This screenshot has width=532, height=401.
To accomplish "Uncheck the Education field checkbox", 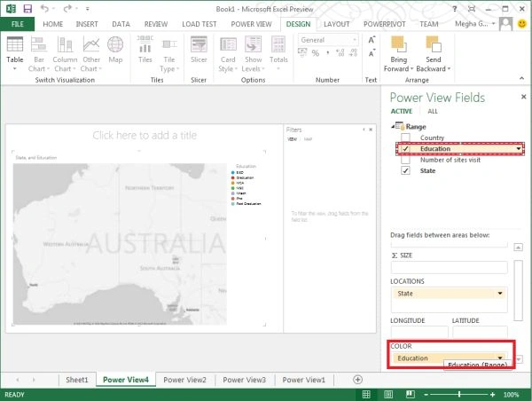I will [x=406, y=148].
